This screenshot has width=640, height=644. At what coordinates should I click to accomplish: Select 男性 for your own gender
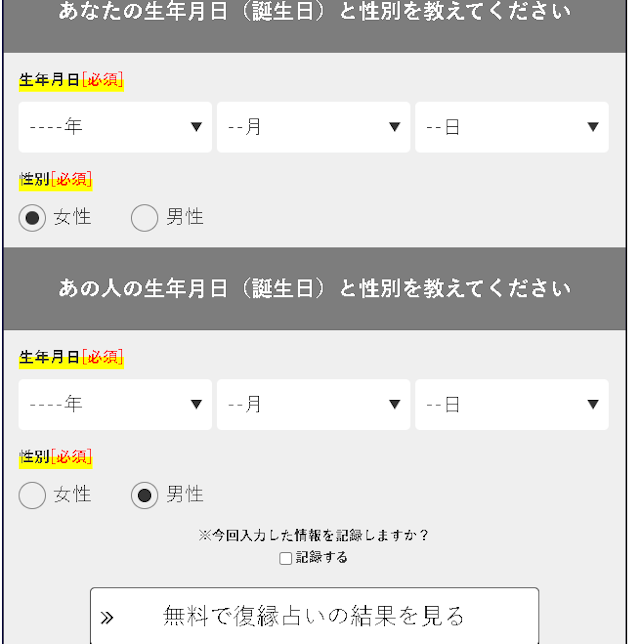tap(145, 217)
